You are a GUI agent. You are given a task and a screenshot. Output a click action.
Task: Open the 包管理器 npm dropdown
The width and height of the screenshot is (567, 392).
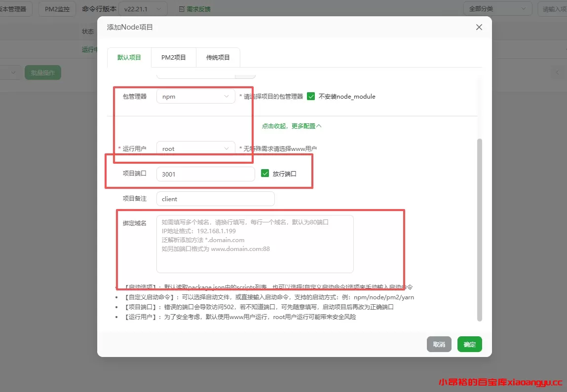coord(195,96)
